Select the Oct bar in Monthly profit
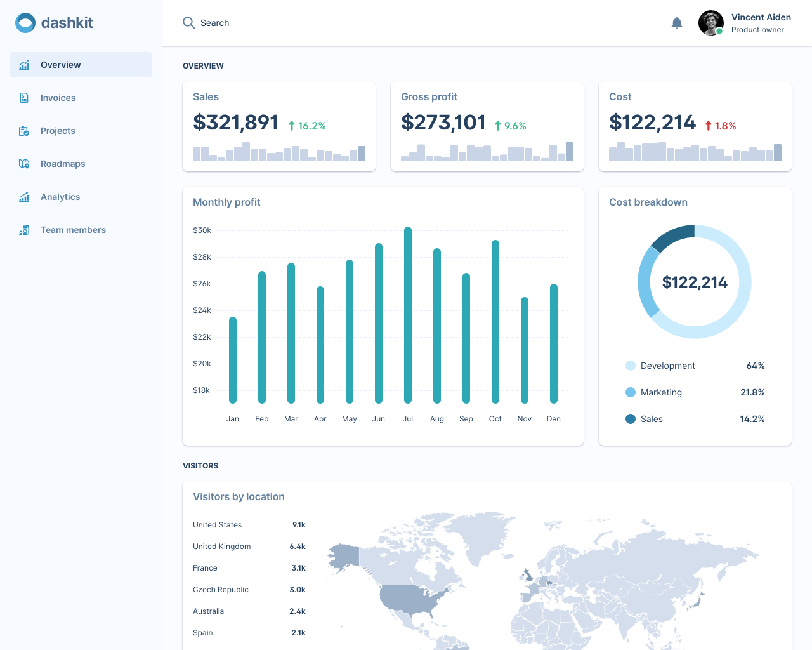 tap(495, 322)
